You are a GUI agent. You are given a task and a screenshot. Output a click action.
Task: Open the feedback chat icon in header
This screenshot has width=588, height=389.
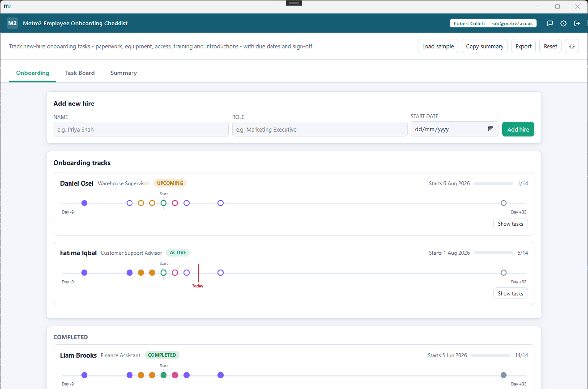(x=550, y=23)
